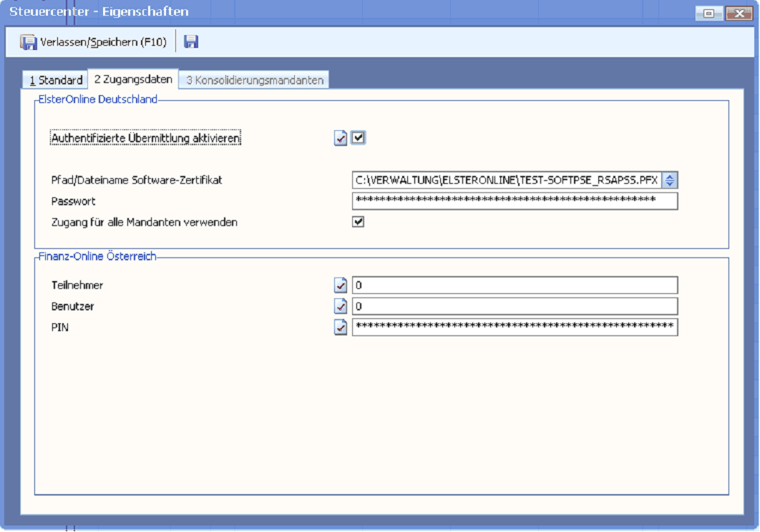Click into the Teilnehmer input field
Screen dimensions: 760x532
514,285
